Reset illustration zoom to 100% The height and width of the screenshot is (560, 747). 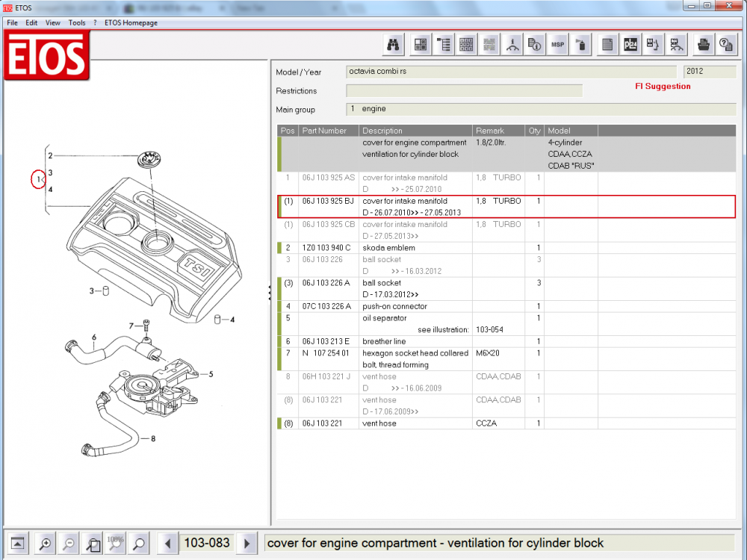pos(116,543)
